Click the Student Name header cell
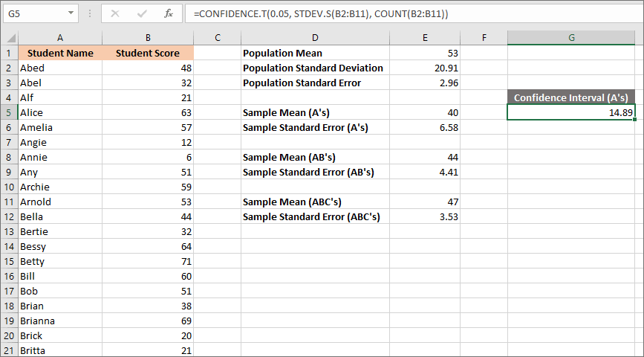Image resolution: width=644 pixels, height=357 pixels. [60, 53]
